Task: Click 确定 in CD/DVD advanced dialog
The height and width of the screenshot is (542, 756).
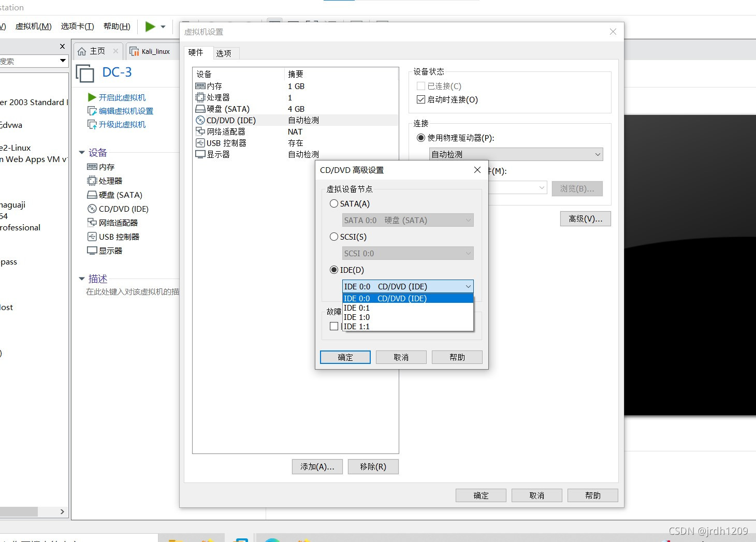Action: (x=345, y=357)
